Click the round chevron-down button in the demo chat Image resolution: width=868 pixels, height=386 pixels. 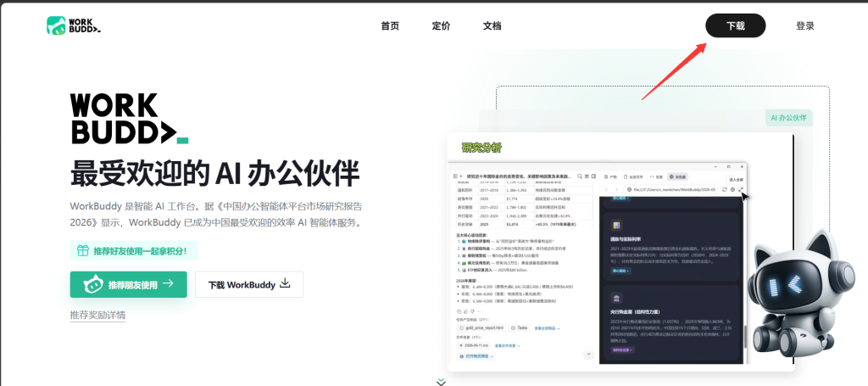pyautogui.click(x=588, y=354)
